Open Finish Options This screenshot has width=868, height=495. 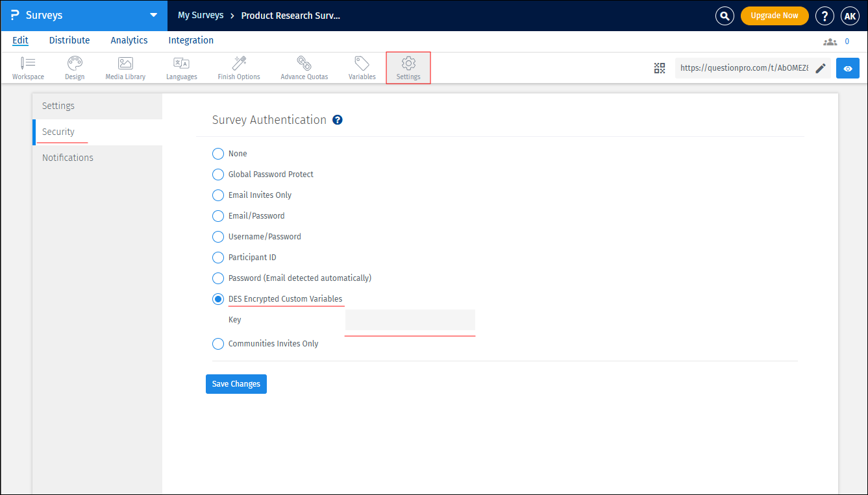[x=238, y=67]
